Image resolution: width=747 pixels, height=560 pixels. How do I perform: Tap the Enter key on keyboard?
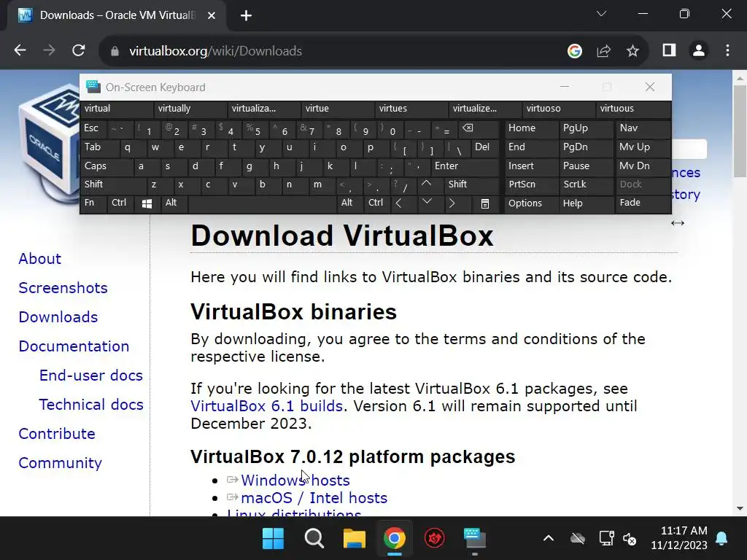coord(465,166)
